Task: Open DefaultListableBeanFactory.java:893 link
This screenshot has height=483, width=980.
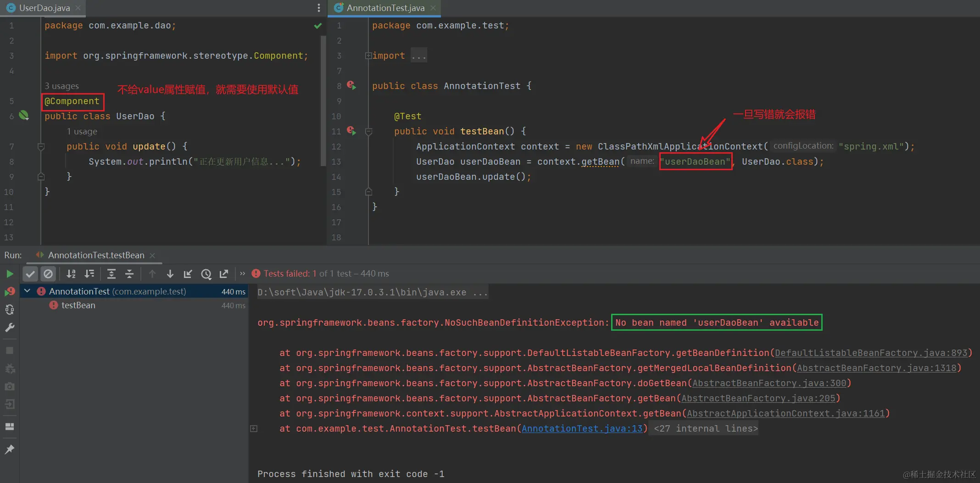Action: (871, 353)
